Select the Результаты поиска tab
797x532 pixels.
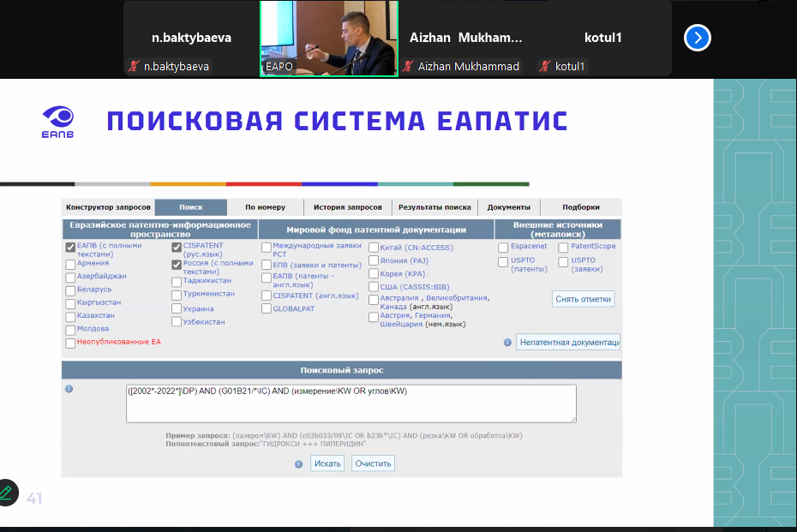coord(434,207)
